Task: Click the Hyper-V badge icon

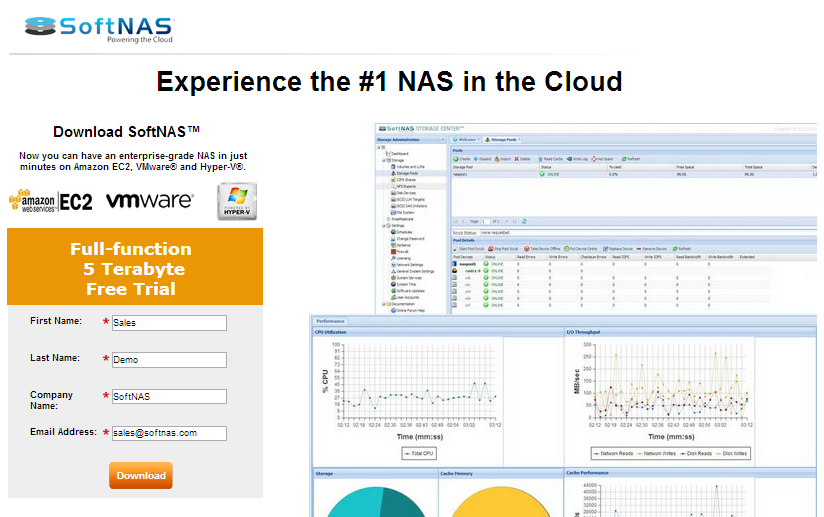Action: 237,201
